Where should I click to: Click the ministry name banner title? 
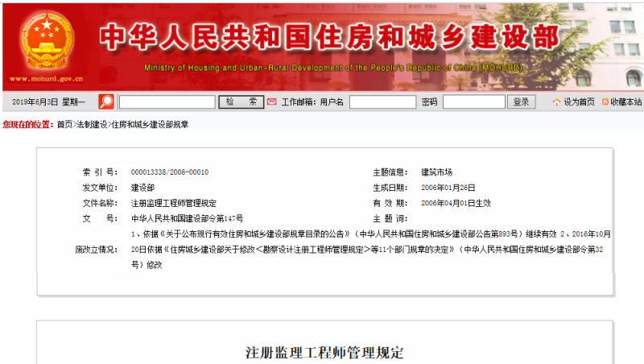pos(328,38)
